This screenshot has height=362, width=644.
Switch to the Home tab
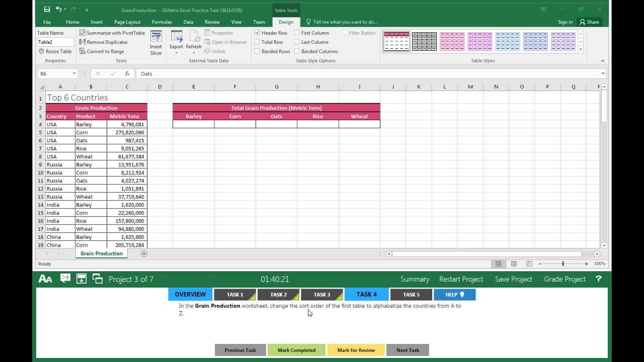click(72, 22)
